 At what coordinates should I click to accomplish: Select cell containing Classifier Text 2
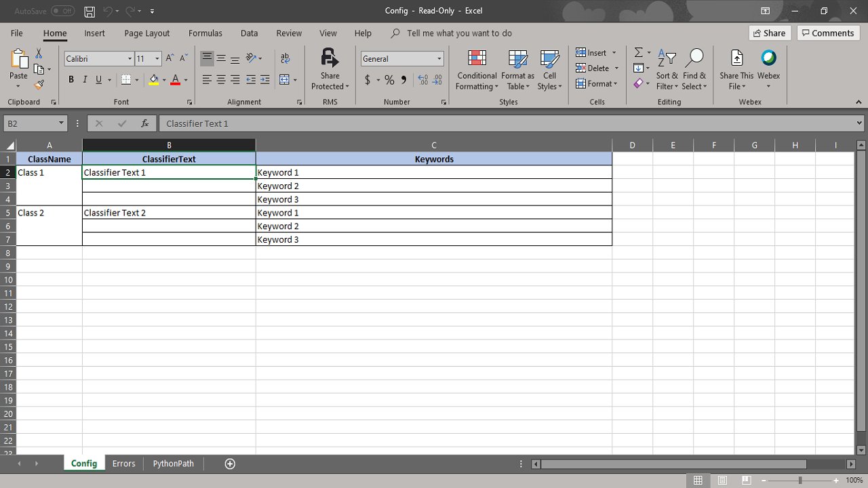coord(168,213)
